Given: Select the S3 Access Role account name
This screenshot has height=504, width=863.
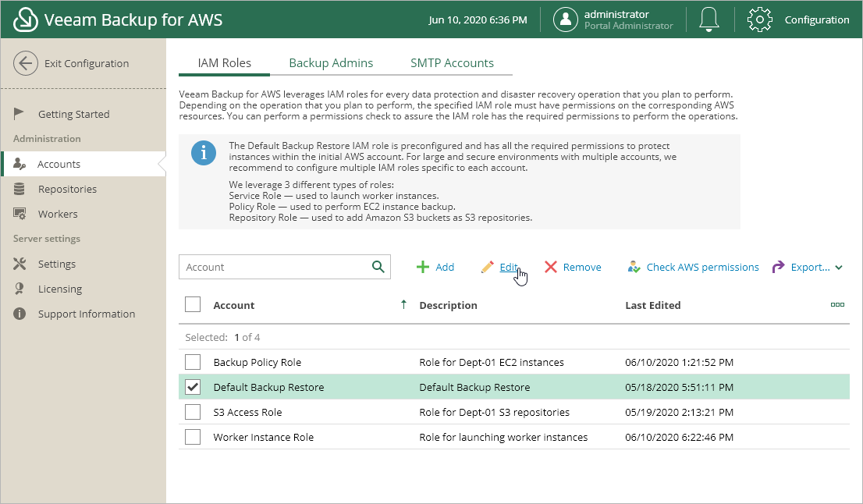Looking at the screenshot, I should pyautogui.click(x=247, y=412).
